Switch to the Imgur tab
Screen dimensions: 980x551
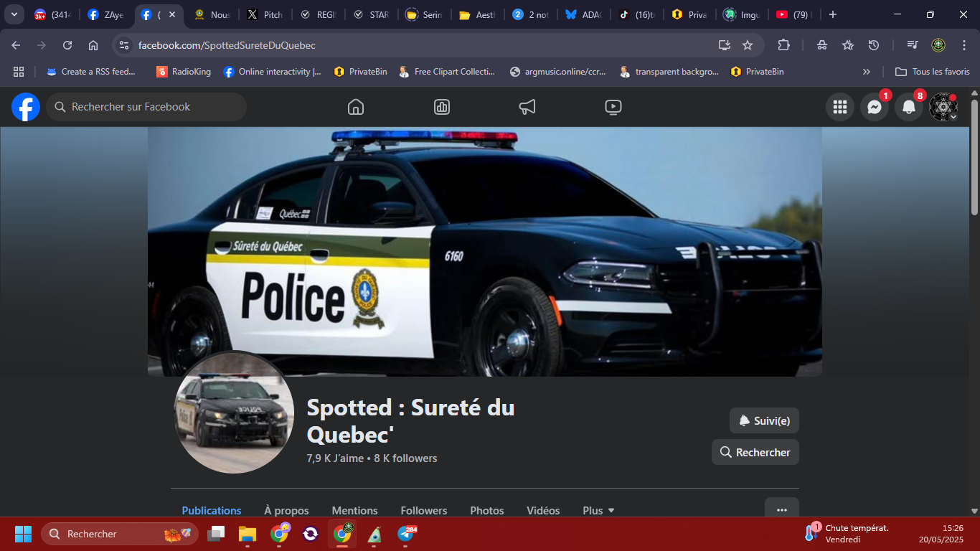tap(743, 14)
